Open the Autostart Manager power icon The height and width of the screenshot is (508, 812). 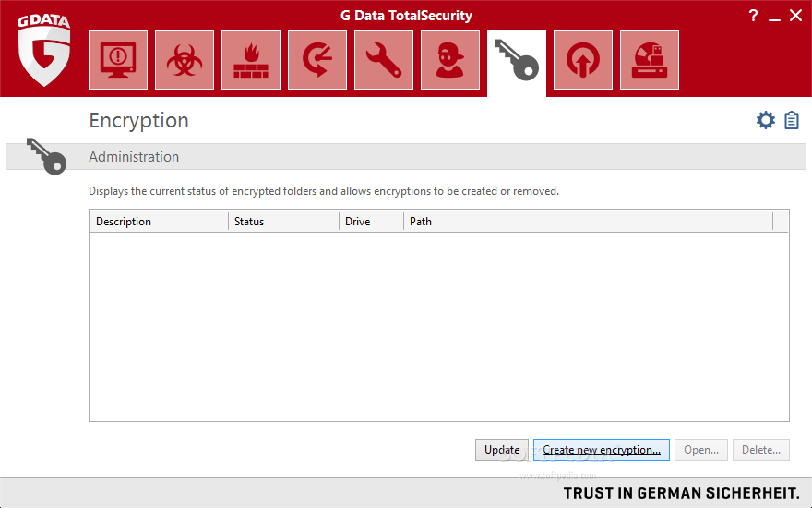[x=583, y=60]
